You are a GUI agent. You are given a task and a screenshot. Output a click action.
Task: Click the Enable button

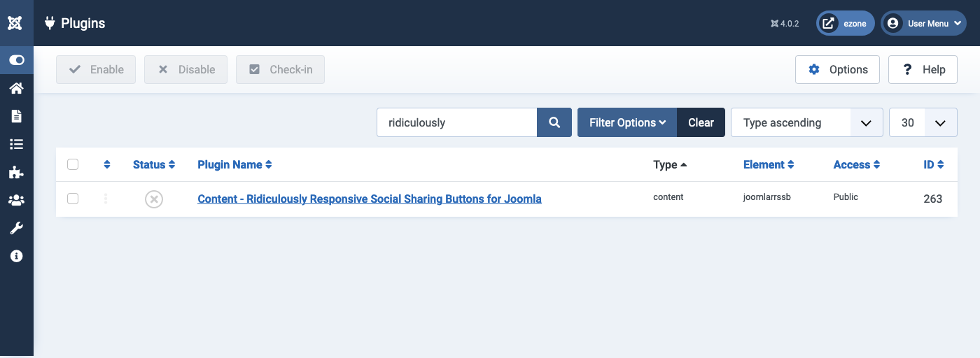(96, 70)
